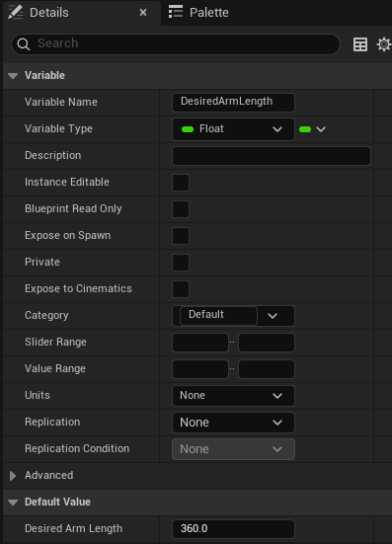This screenshot has height=544, width=392.
Task: Edit the Category Default text field
Action: tap(218, 315)
